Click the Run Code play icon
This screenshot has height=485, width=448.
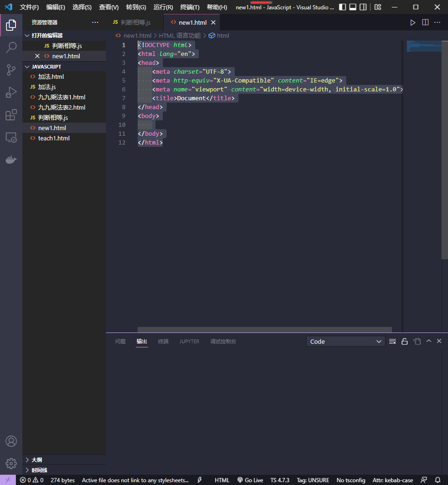(x=413, y=22)
